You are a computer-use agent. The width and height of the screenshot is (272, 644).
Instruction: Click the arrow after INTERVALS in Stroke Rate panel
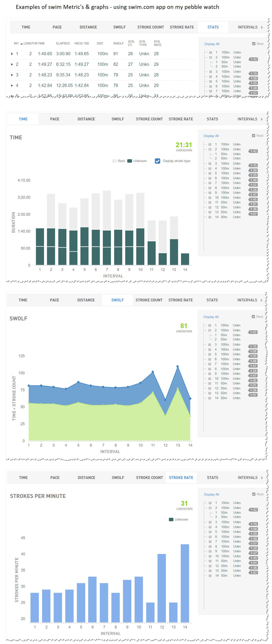(x=261, y=478)
